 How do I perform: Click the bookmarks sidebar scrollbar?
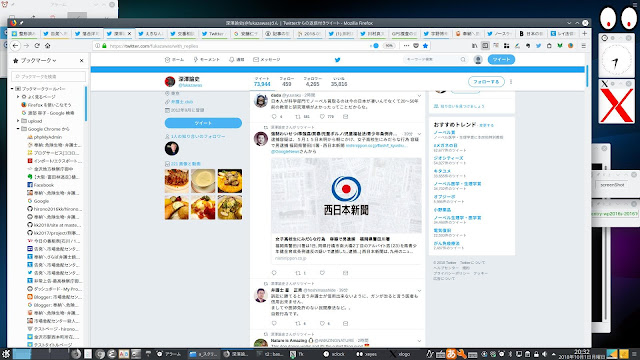86,104
